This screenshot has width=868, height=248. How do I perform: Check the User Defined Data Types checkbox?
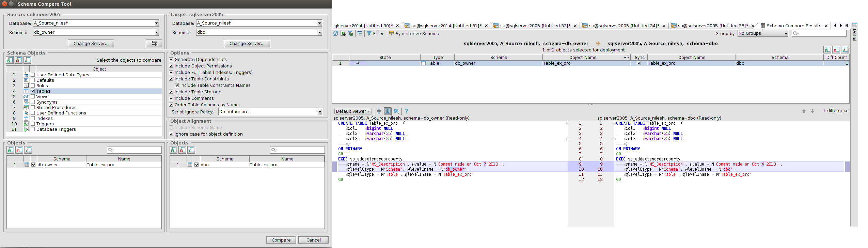33,75
